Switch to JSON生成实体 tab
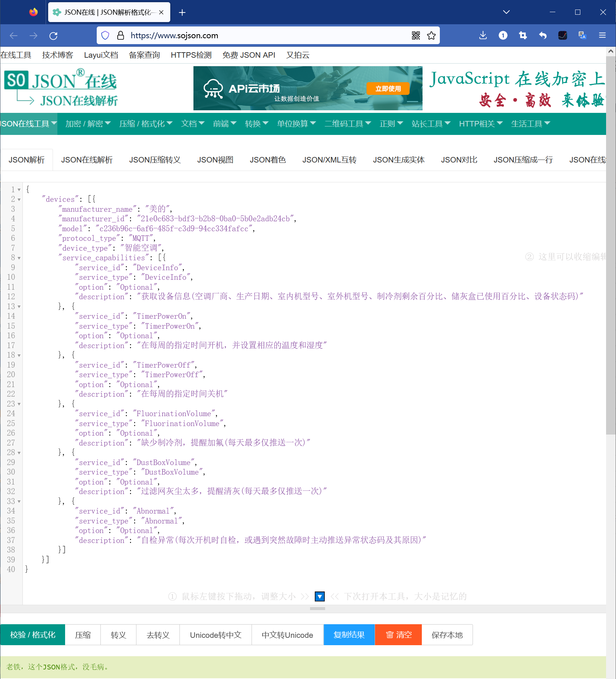Viewport: 616px width, 679px height. pyautogui.click(x=399, y=160)
